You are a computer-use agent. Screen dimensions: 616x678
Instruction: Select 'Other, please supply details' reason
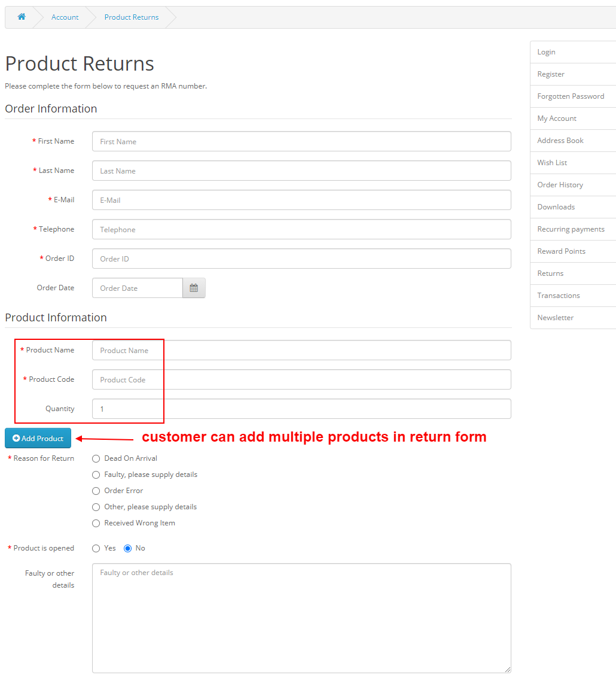pyautogui.click(x=96, y=507)
